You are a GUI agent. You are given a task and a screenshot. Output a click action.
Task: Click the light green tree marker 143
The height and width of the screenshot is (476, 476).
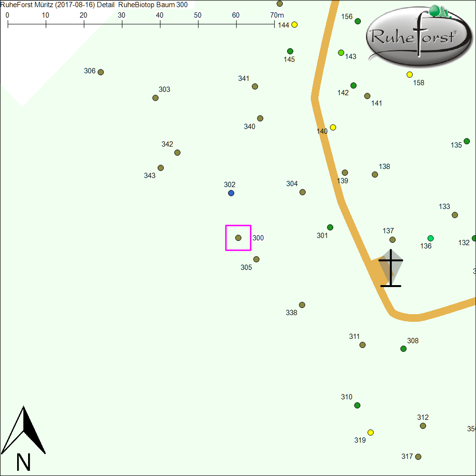pos(341,52)
